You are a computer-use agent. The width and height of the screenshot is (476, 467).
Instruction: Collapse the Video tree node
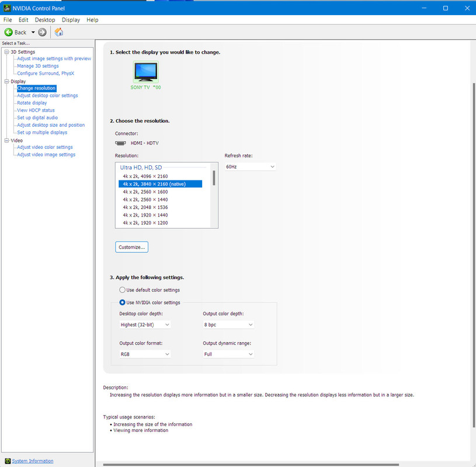click(6, 141)
